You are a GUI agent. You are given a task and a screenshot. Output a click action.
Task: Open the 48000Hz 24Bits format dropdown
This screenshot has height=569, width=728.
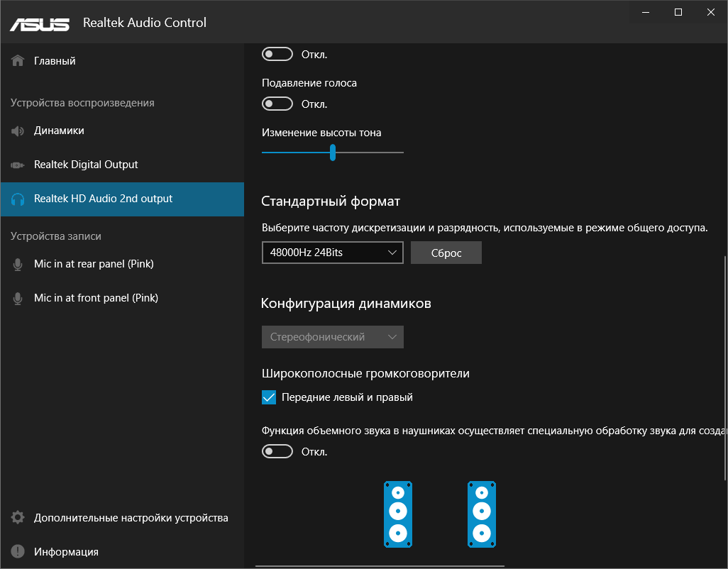[x=332, y=253]
